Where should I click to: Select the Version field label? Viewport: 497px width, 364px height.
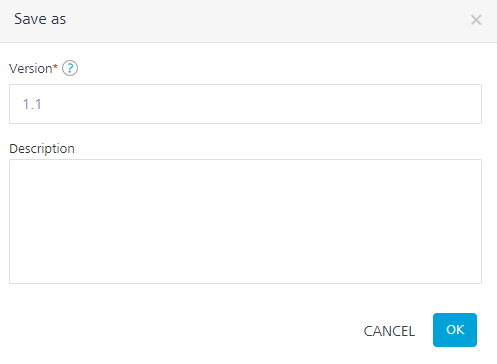[x=31, y=69]
